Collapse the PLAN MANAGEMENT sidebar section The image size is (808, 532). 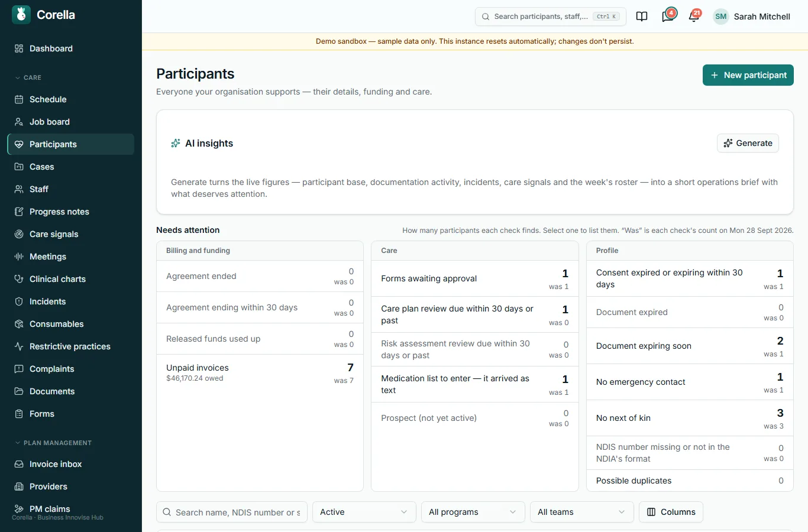pyautogui.click(x=53, y=443)
